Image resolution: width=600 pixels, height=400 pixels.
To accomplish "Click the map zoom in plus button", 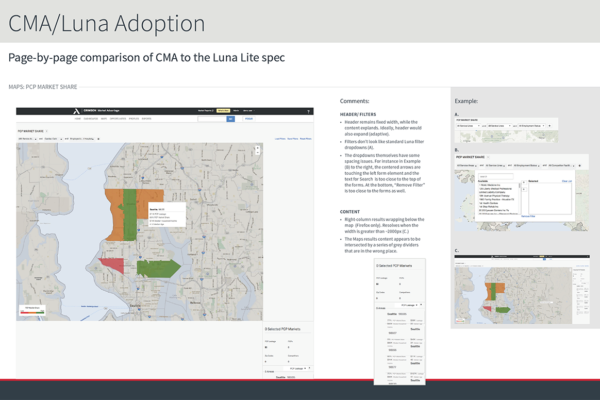I will [258, 148].
